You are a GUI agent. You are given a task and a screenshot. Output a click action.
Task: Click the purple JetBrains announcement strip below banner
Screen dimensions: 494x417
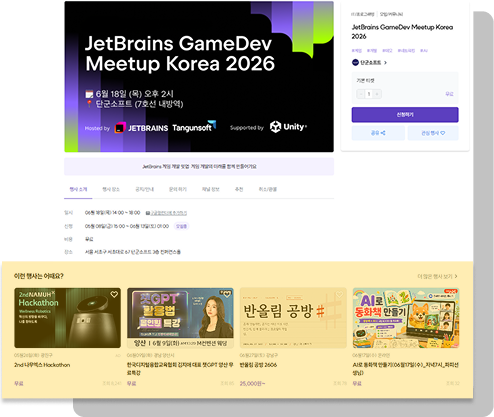pos(199,166)
